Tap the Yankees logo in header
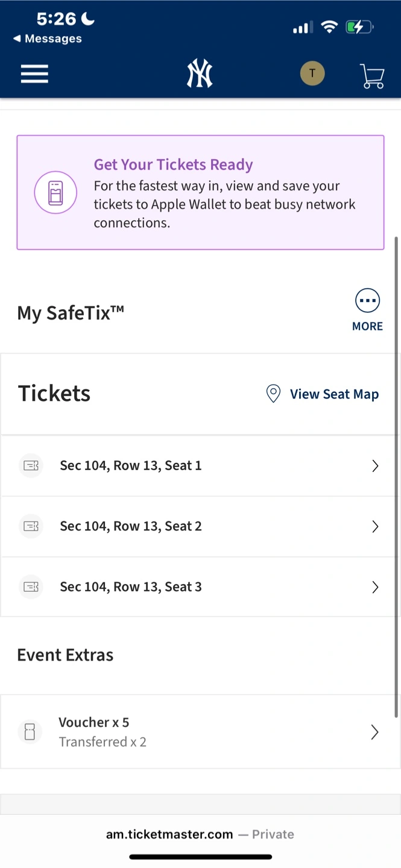 (x=200, y=75)
